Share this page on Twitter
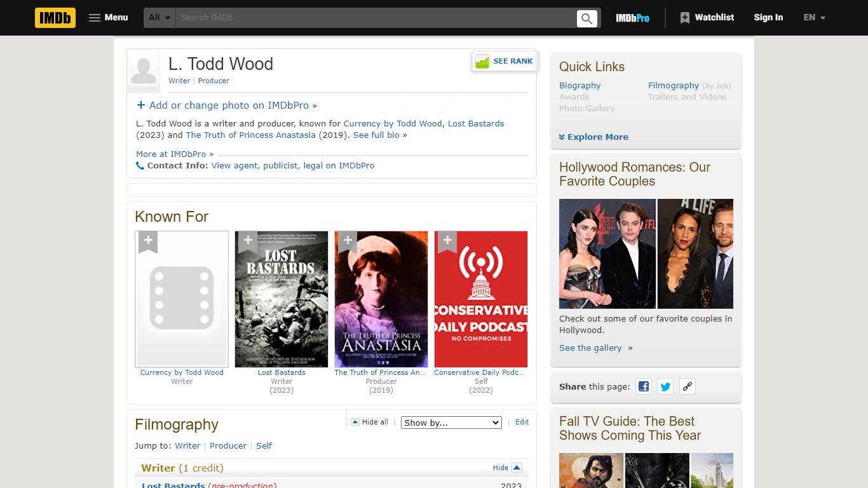Viewport: 868px width, 488px height. click(665, 386)
